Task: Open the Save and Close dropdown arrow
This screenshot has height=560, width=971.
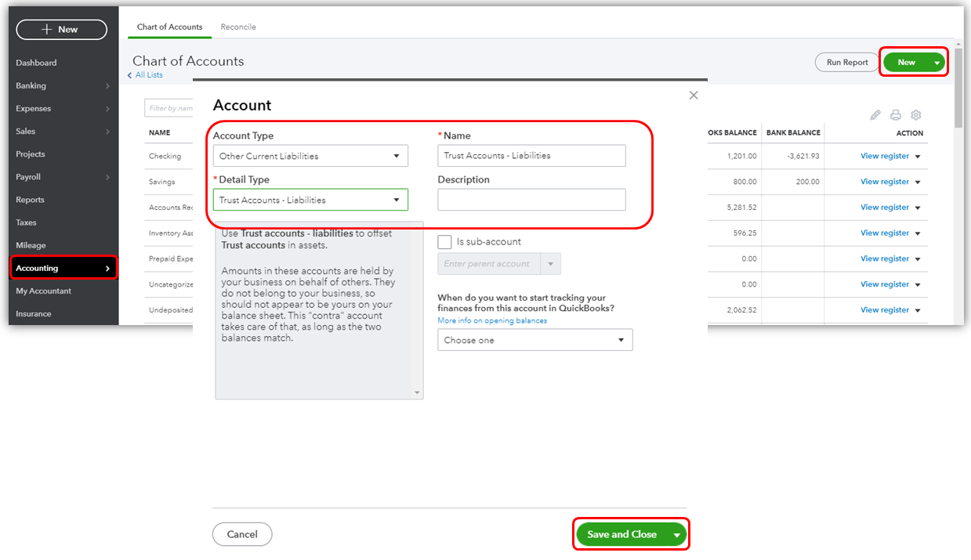Action: pos(677,534)
